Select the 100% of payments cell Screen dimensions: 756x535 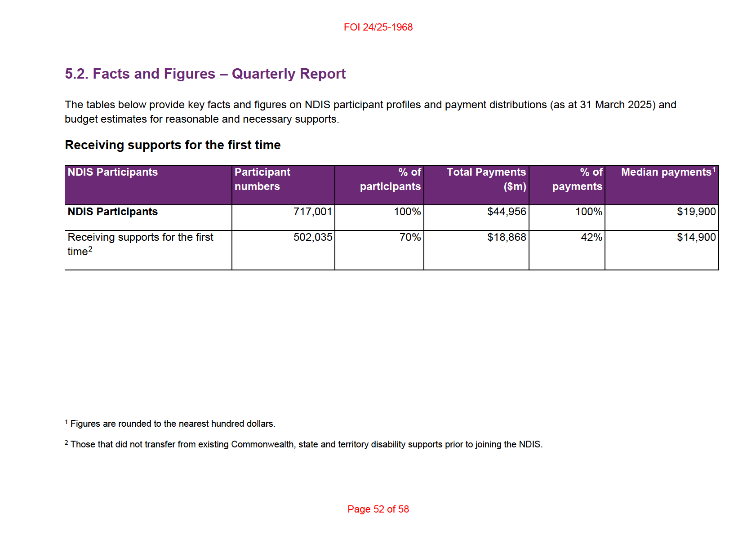tap(567, 218)
